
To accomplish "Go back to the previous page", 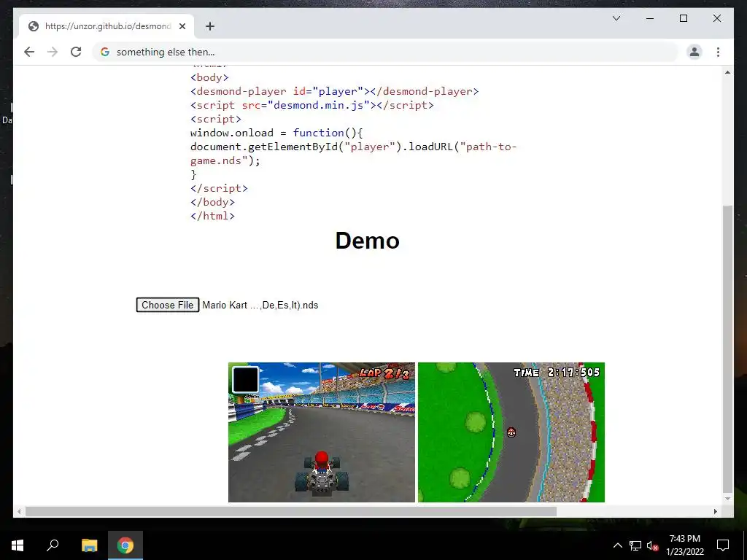I will pos(29,52).
